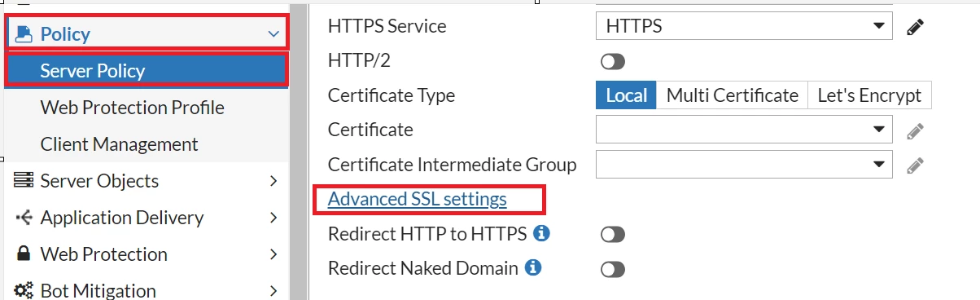Expand the Web Protection chevron
This screenshot has width=980, height=300.
point(273,254)
